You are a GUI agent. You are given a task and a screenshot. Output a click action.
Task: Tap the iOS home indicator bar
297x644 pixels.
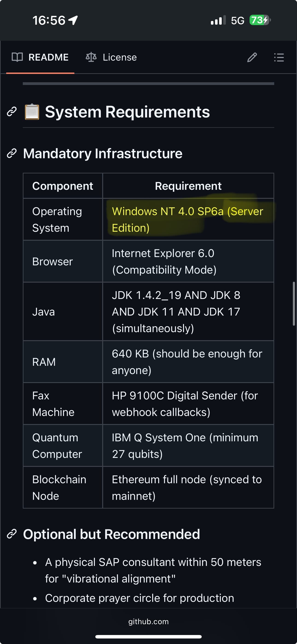click(x=148, y=636)
